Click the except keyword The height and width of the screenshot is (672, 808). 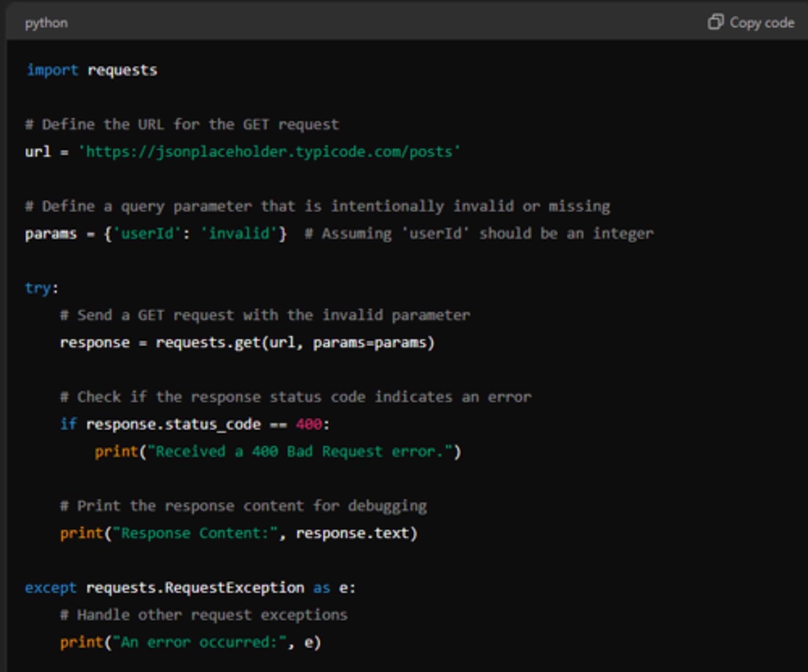pyautogui.click(x=50, y=588)
